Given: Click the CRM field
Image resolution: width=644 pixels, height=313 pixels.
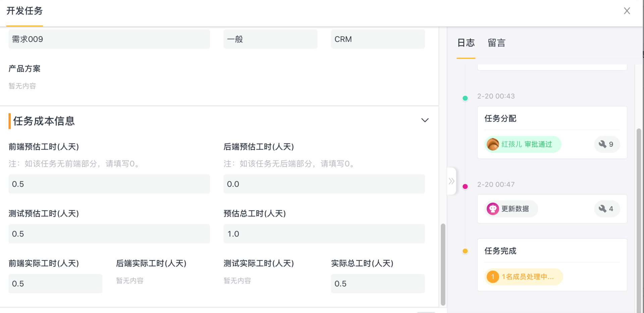Looking at the screenshot, I should pos(378,39).
